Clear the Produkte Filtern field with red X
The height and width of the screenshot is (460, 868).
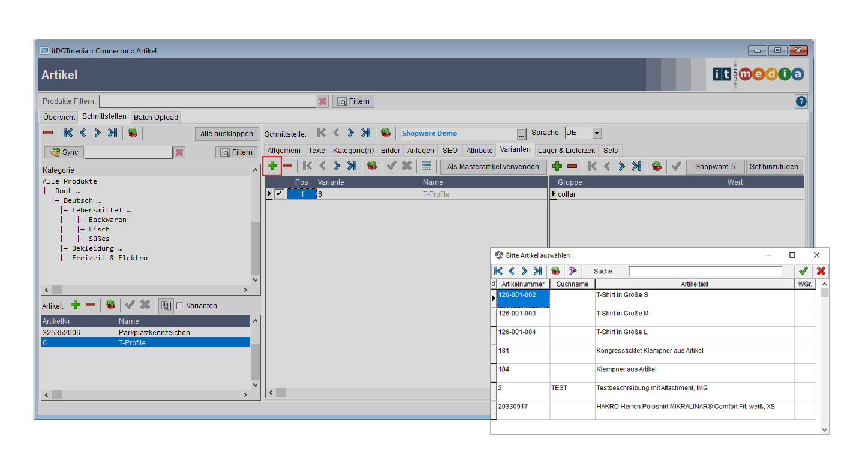click(x=323, y=101)
